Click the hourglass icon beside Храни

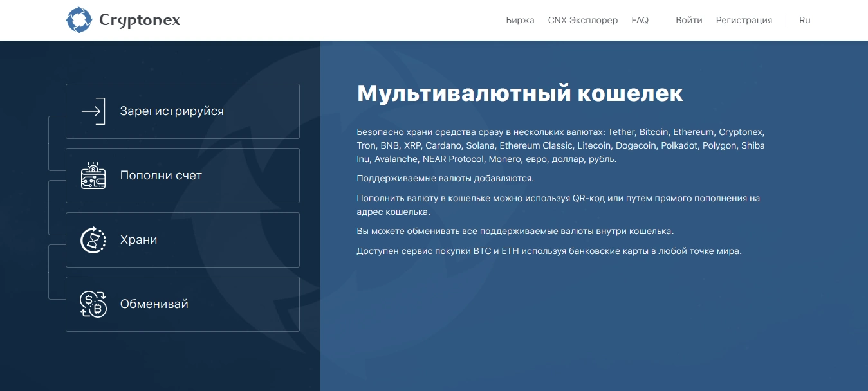[x=93, y=240]
